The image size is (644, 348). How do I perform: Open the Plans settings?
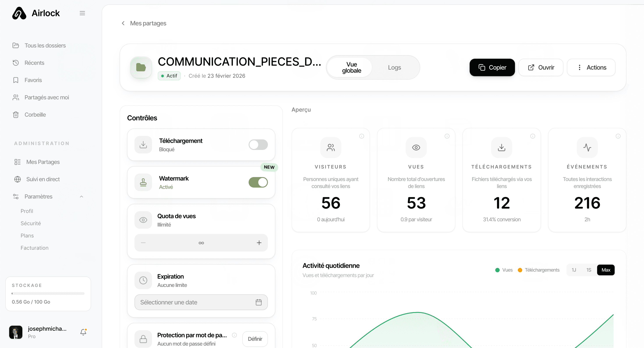[27, 236]
